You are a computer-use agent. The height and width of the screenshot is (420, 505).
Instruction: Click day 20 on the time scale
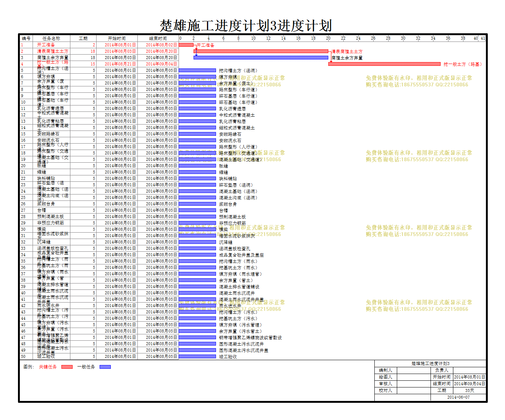[x=328, y=38]
